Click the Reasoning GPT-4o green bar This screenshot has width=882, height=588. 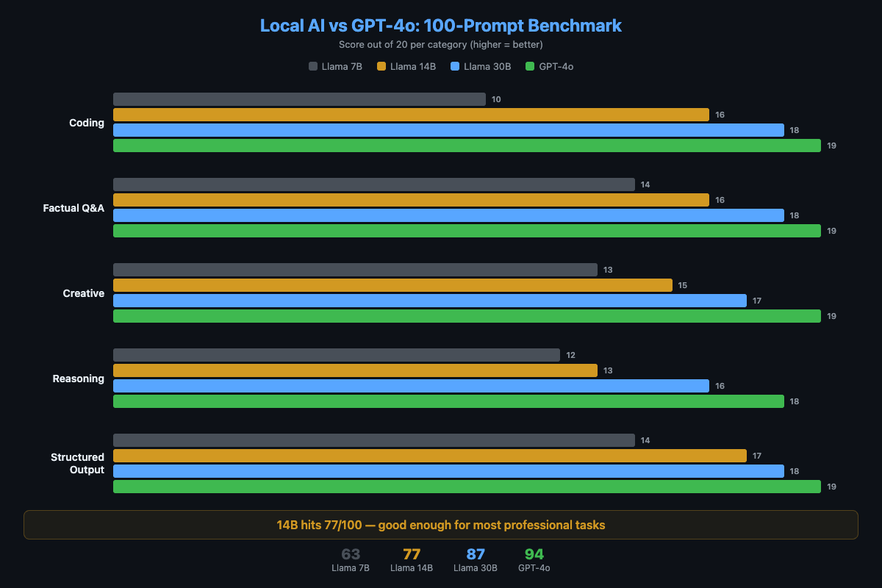click(x=448, y=401)
